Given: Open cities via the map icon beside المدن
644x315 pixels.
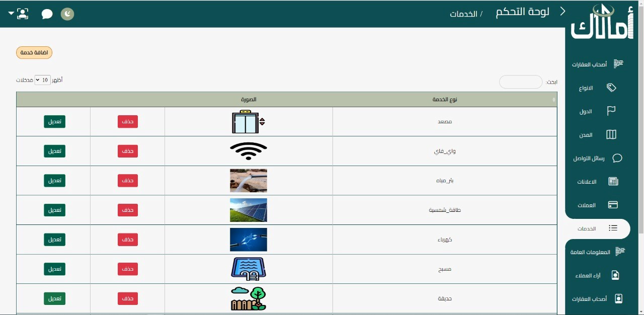Looking at the screenshot, I should click(x=611, y=134).
